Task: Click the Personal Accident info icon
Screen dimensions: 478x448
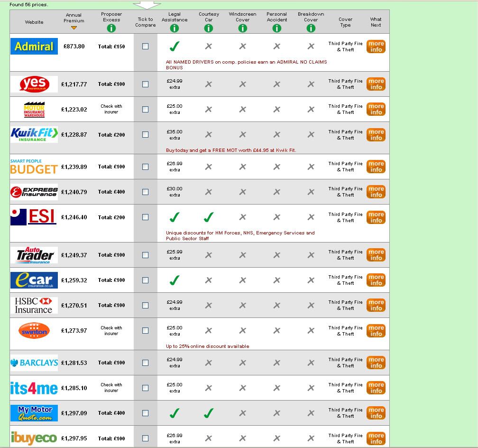Action: coord(276,28)
